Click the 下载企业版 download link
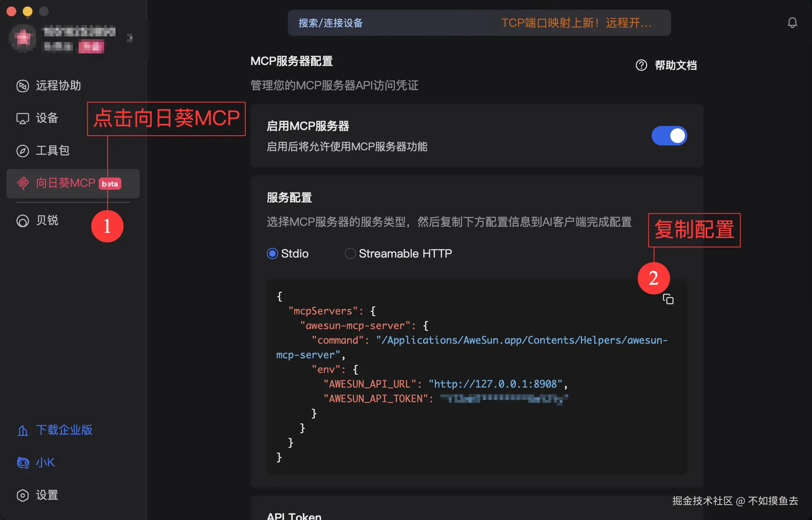The height and width of the screenshot is (520, 812). pos(64,430)
